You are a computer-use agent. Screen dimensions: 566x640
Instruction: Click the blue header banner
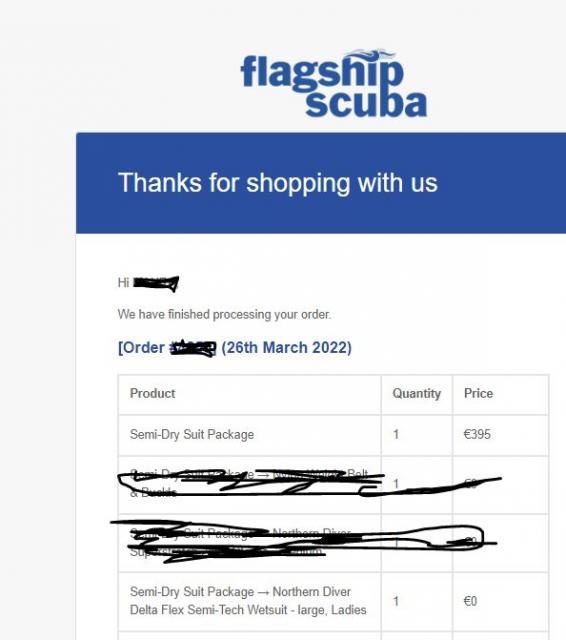[x=321, y=183]
